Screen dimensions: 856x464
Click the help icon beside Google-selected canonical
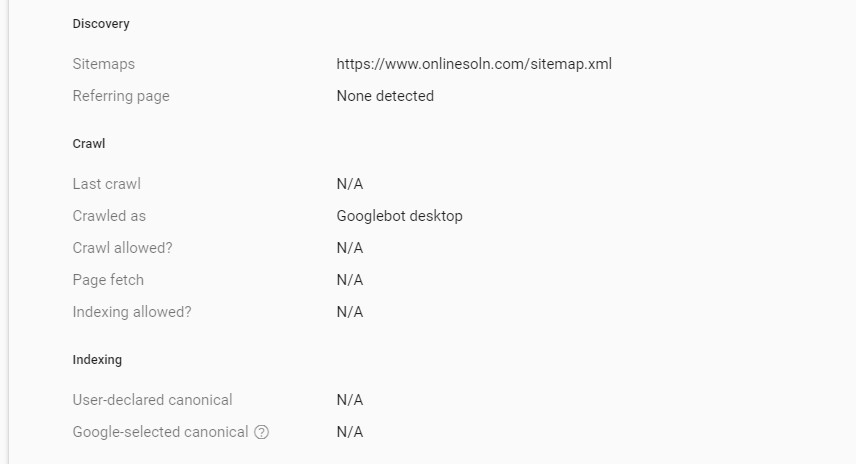(262, 432)
